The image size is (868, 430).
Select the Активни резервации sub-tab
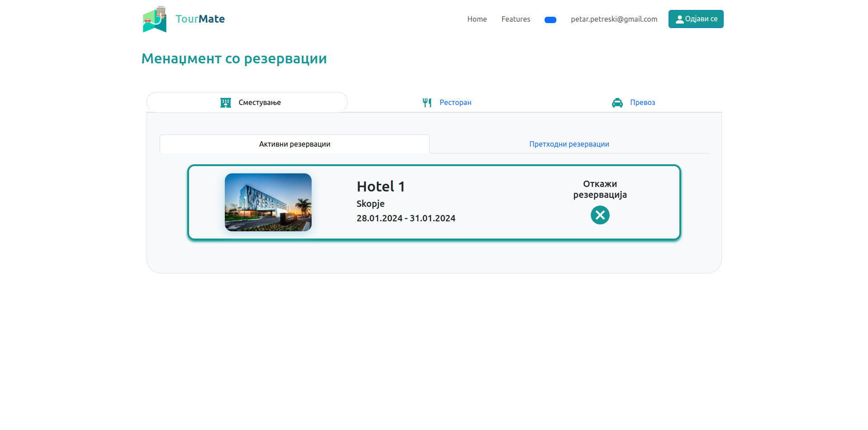point(294,144)
